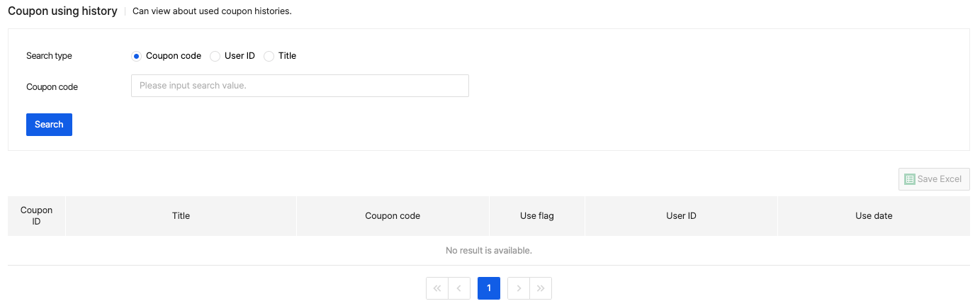Click the blue Search button
The width and height of the screenshot is (980, 306).
49,125
